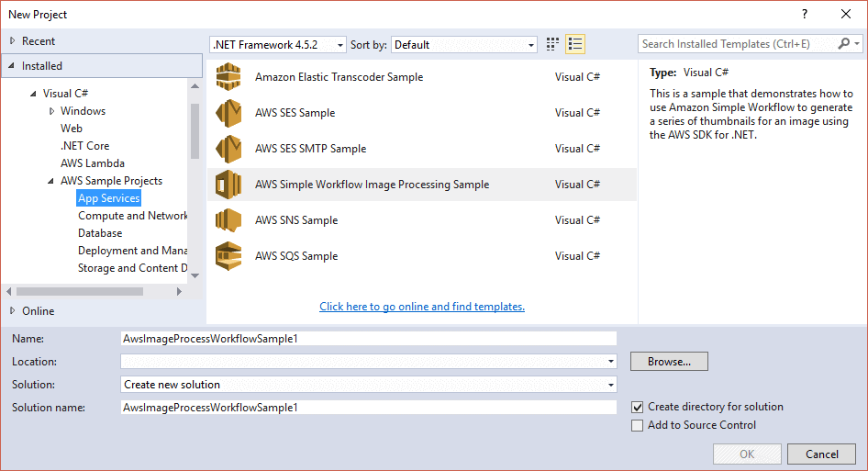Click the AWS SES Sample icon

tap(228, 113)
